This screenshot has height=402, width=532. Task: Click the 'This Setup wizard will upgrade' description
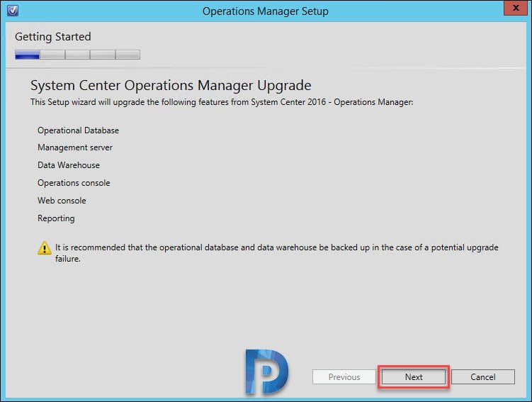(222, 102)
